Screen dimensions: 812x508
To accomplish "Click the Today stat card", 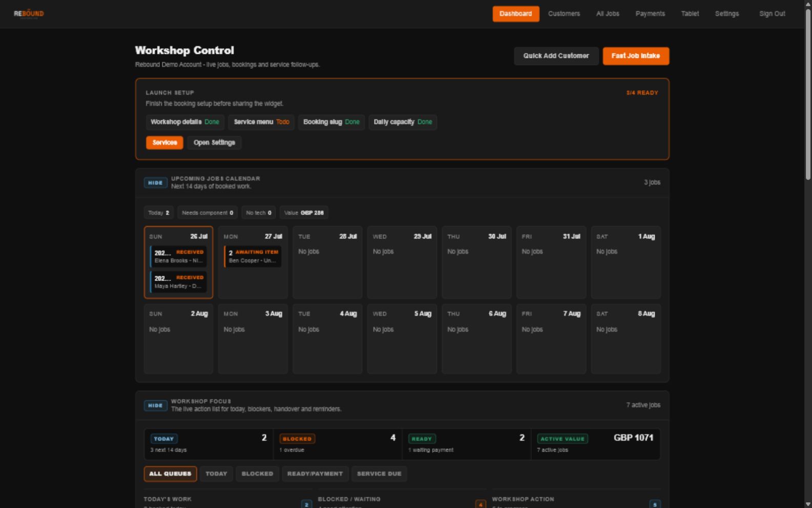I will point(209,444).
